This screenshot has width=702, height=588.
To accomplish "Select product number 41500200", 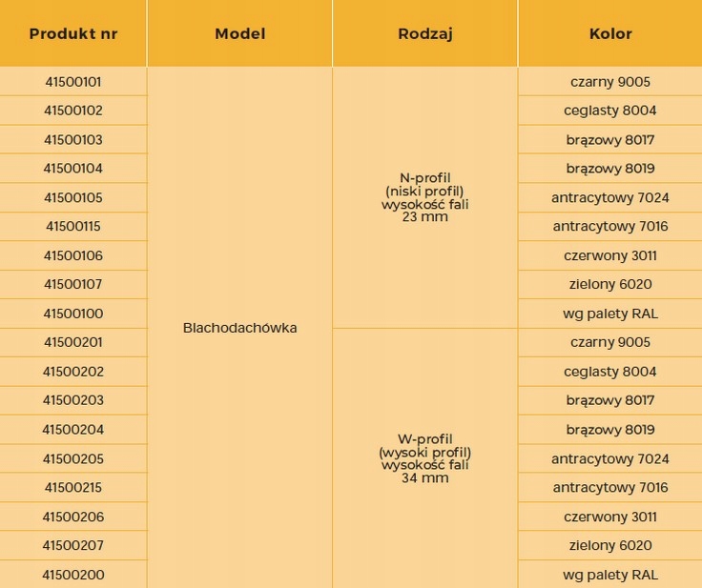I will (73, 575).
